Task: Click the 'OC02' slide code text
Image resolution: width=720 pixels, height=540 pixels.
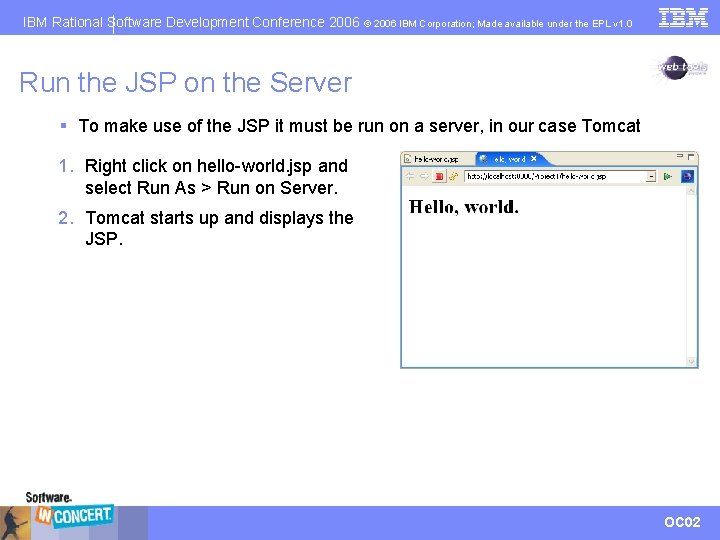Action: (x=682, y=522)
